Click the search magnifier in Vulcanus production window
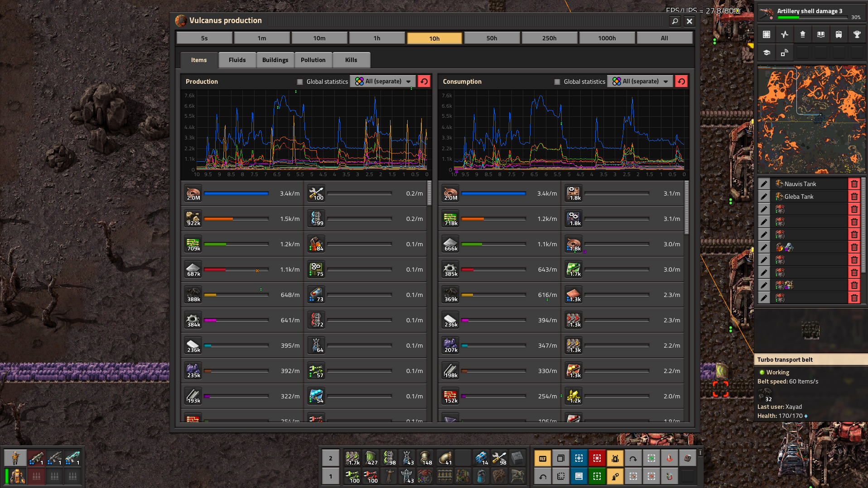 [x=675, y=21]
